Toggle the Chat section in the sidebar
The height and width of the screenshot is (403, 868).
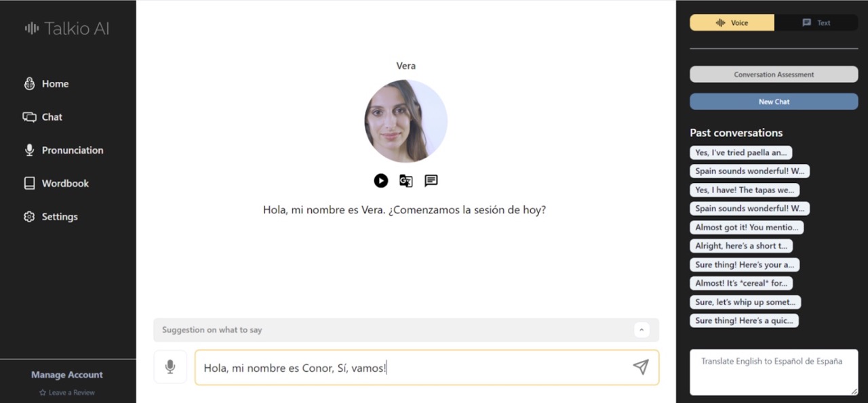pos(52,116)
